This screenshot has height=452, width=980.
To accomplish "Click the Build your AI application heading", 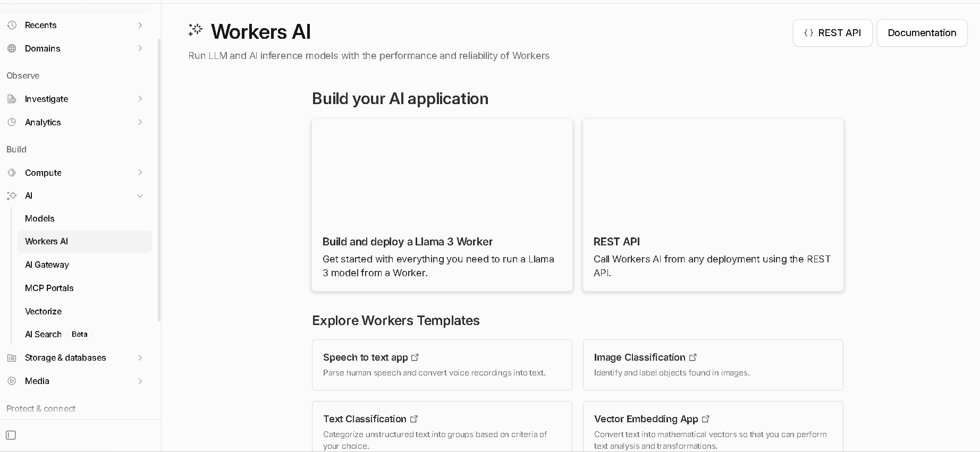I will pos(400,99).
